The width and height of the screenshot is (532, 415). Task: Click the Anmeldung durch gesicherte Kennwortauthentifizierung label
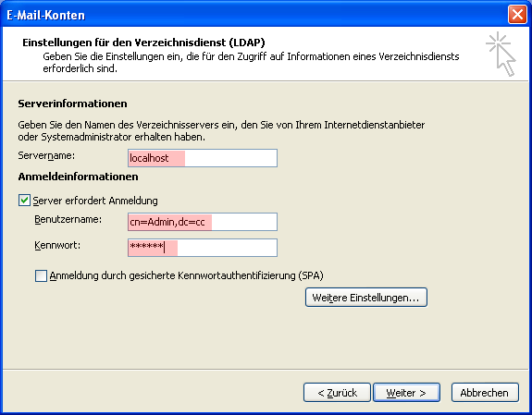tap(186, 275)
